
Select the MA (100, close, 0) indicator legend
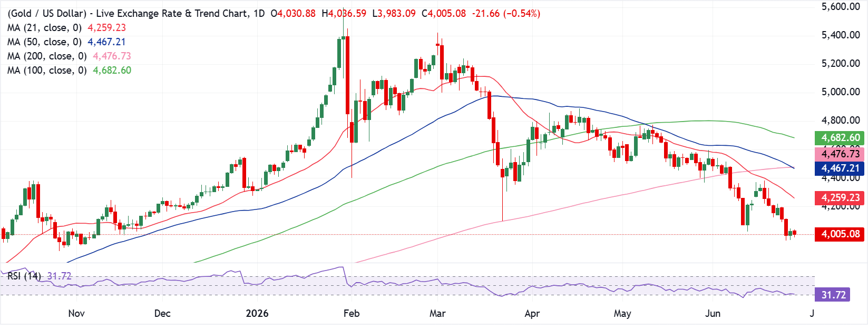point(47,71)
